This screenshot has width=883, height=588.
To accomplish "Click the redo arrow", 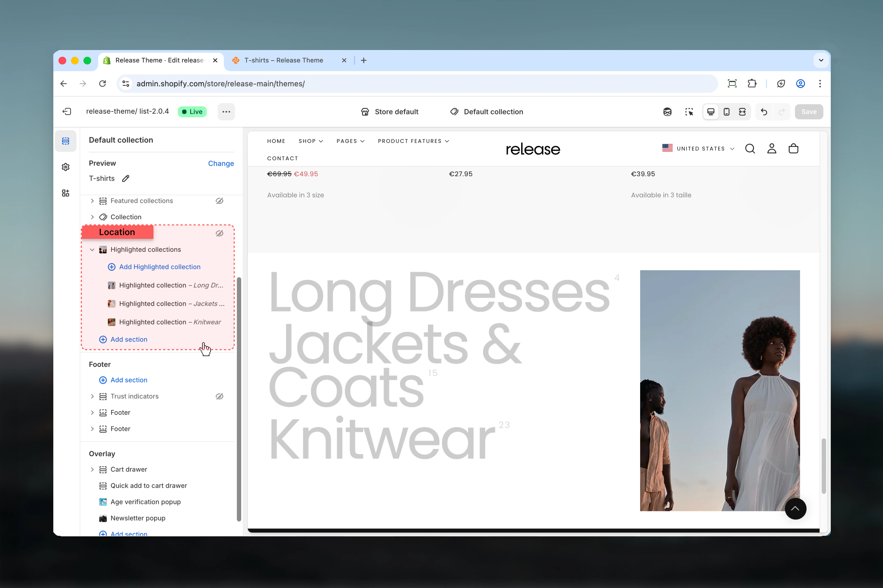I will pyautogui.click(x=782, y=112).
